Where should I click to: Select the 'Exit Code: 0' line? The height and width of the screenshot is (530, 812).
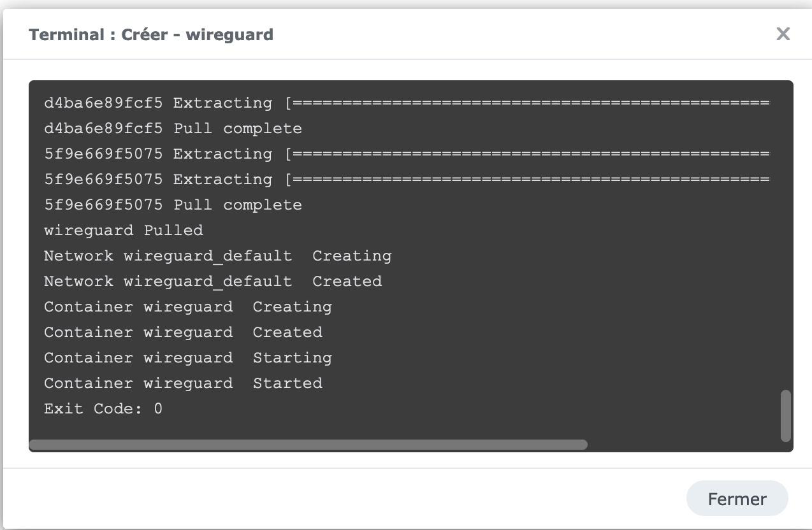click(x=103, y=409)
